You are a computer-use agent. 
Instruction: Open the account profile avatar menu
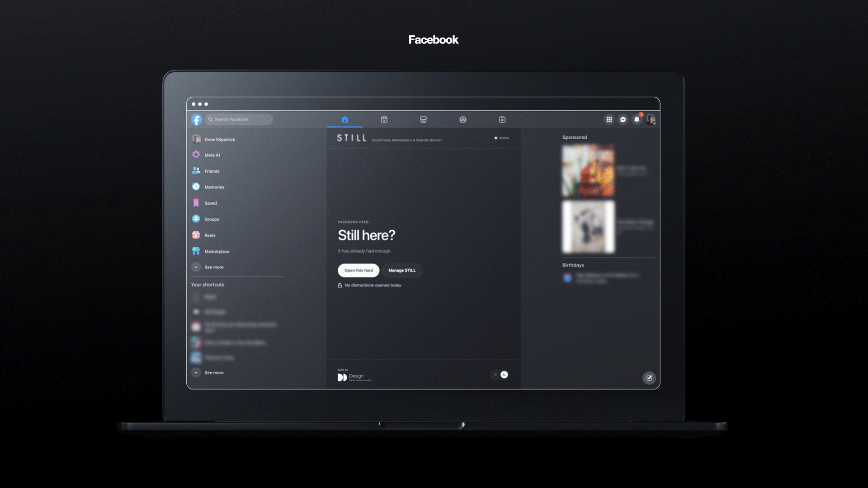(x=651, y=120)
